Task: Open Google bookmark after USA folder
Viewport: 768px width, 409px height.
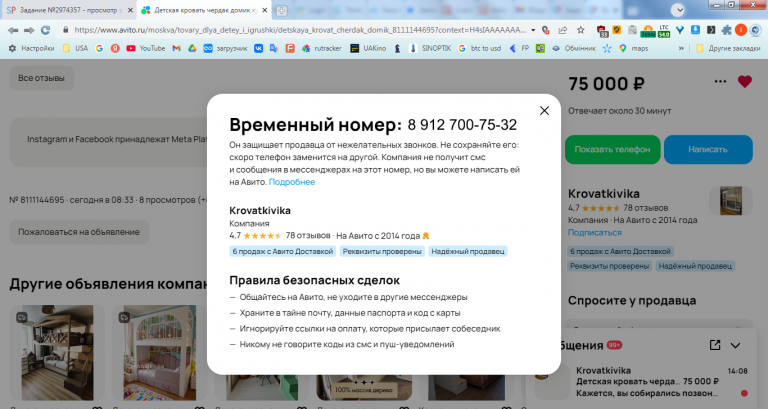Action: click(x=99, y=48)
